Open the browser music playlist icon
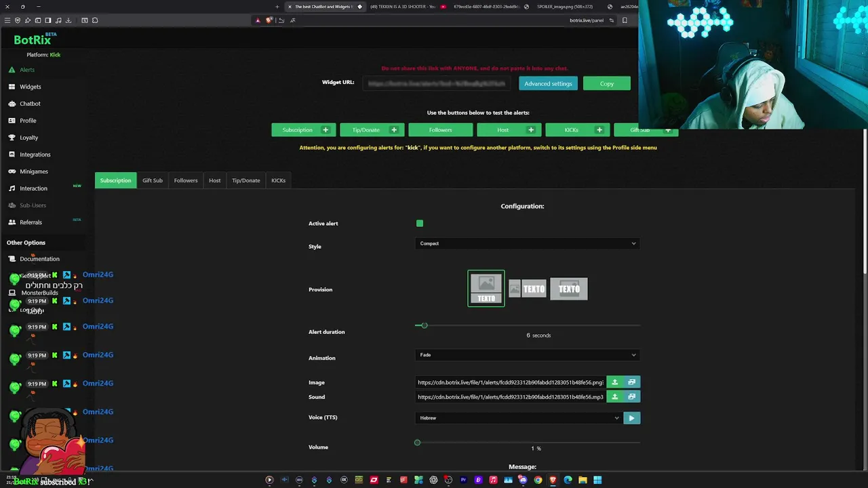Image resolution: width=868 pixels, height=488 pixels. (x=58, y=20)
